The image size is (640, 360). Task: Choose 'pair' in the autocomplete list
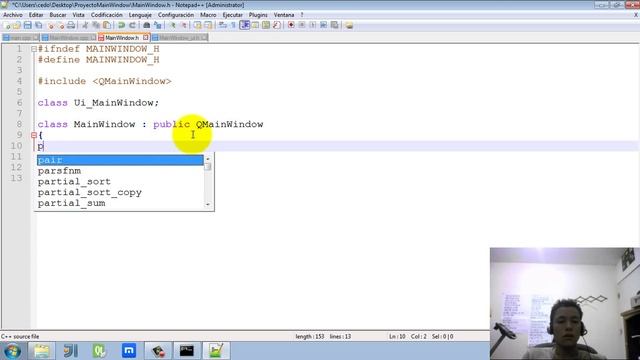click(x=120, y=160)
